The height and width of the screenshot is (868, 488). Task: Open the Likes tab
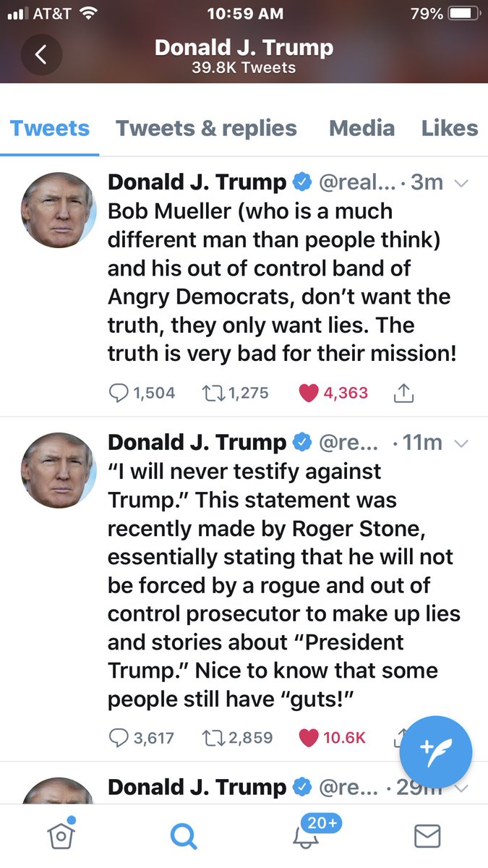coord(450,128)
